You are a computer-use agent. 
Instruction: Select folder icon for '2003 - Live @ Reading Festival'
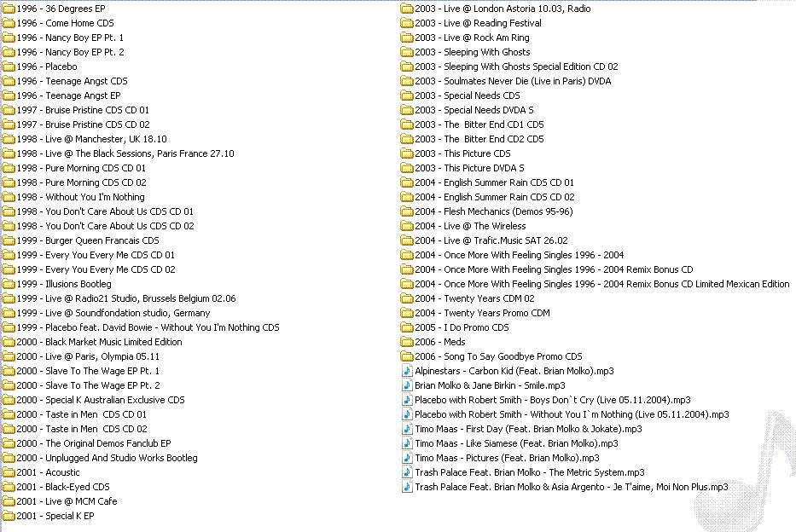coord(407,23)
